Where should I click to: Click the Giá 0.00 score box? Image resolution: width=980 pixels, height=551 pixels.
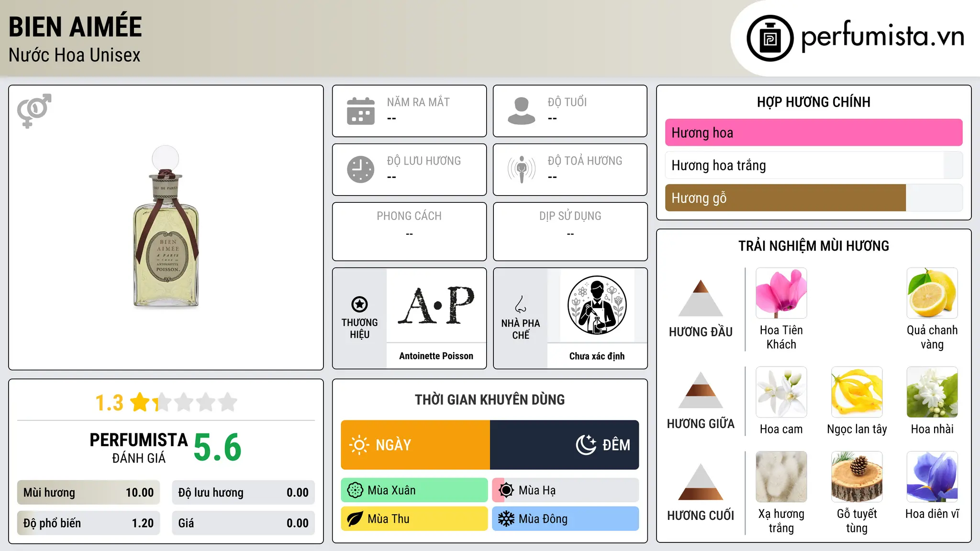click(x=243, y=523)
